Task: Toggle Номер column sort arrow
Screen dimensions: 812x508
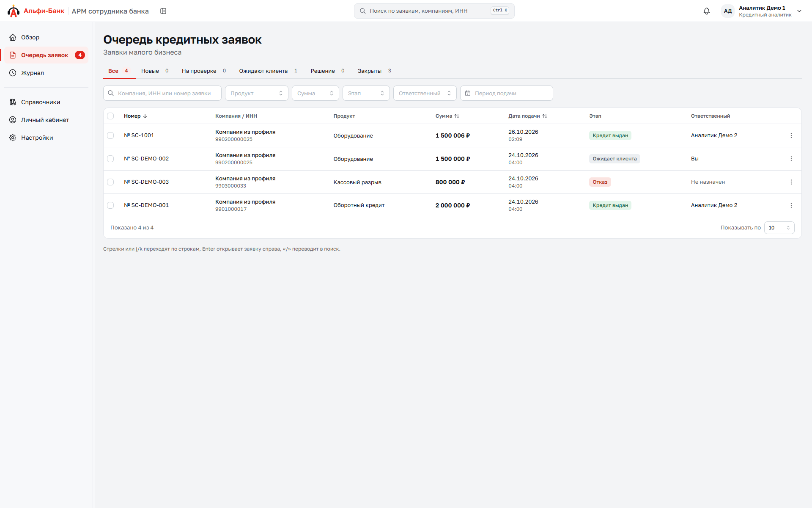Action: tap(145, 116)
